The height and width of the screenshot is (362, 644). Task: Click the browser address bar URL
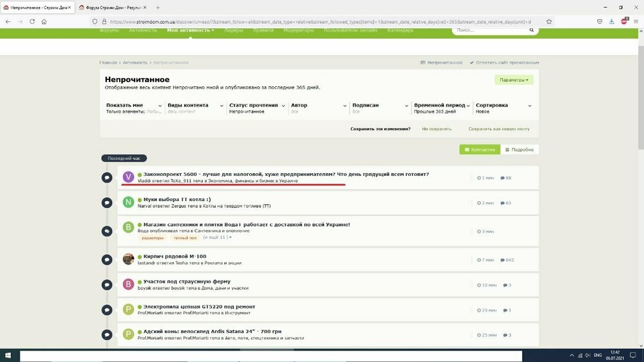pyautogui.click(x=320, y=21)
